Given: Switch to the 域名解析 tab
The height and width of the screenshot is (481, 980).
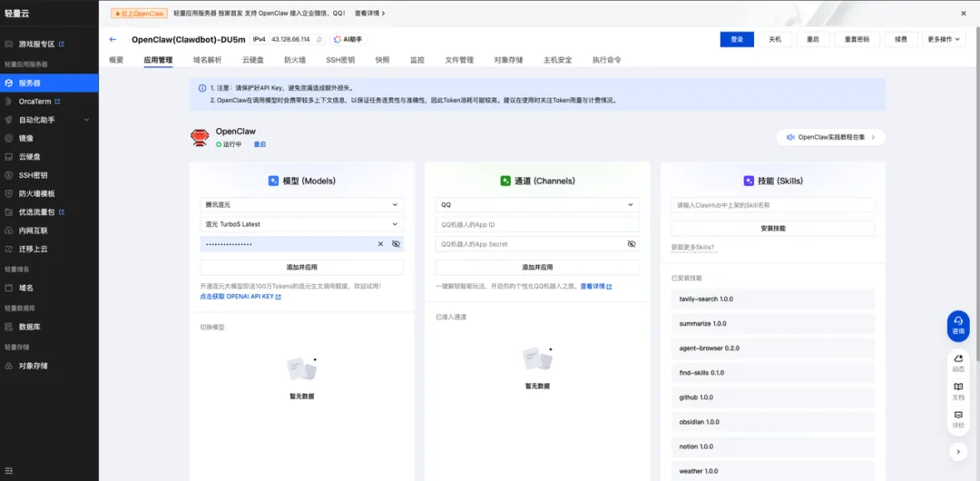Looking at the screenshot, I should point(207,60).
